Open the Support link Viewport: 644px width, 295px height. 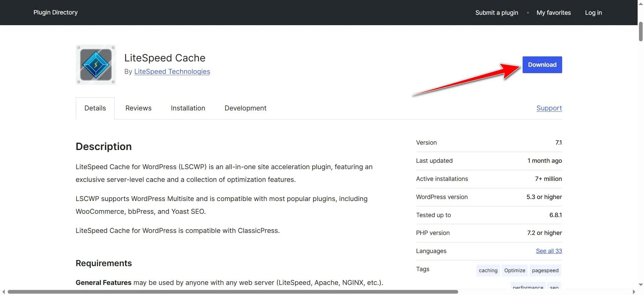[x=549, y=108]
